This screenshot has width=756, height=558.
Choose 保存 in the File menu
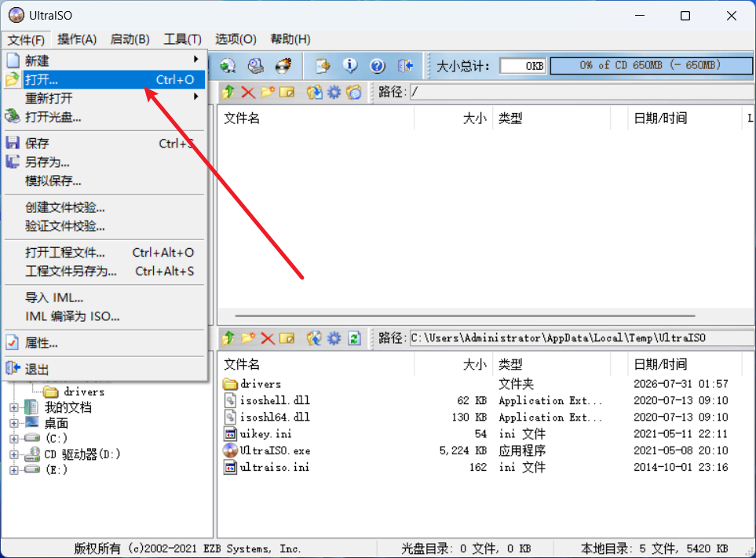coord(105,143)
